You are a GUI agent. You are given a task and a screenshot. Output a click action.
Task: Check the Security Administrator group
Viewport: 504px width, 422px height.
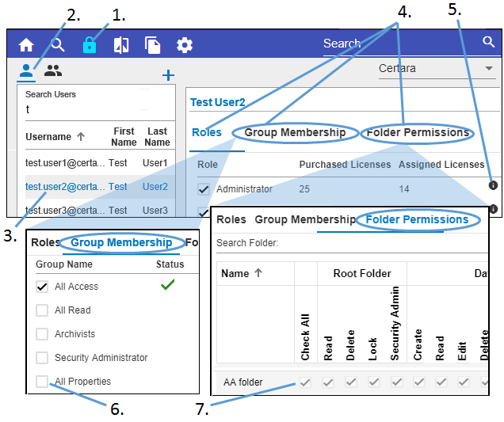[42, 357]
